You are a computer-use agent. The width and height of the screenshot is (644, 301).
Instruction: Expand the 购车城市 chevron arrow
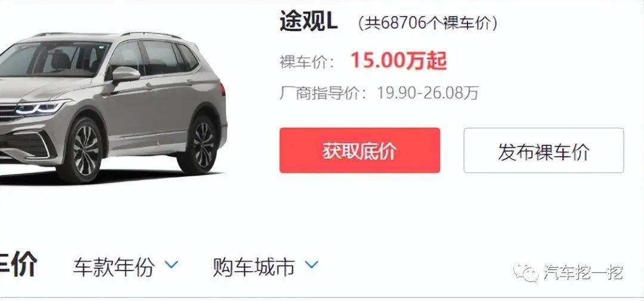click(312, 263)
